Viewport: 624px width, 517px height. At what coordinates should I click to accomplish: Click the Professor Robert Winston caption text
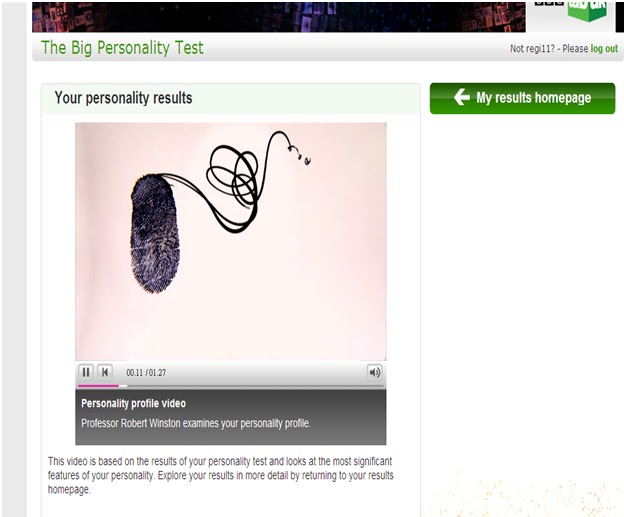(x=196, y=423)
